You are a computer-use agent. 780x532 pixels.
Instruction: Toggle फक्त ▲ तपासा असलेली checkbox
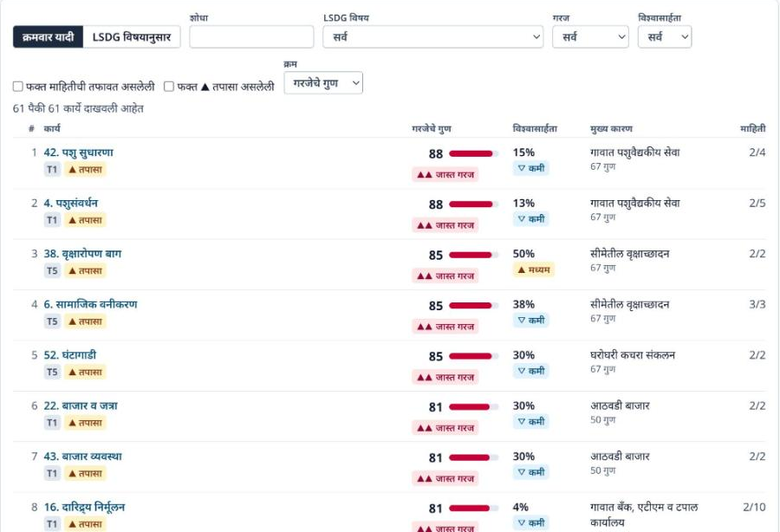tap(169, 87)
